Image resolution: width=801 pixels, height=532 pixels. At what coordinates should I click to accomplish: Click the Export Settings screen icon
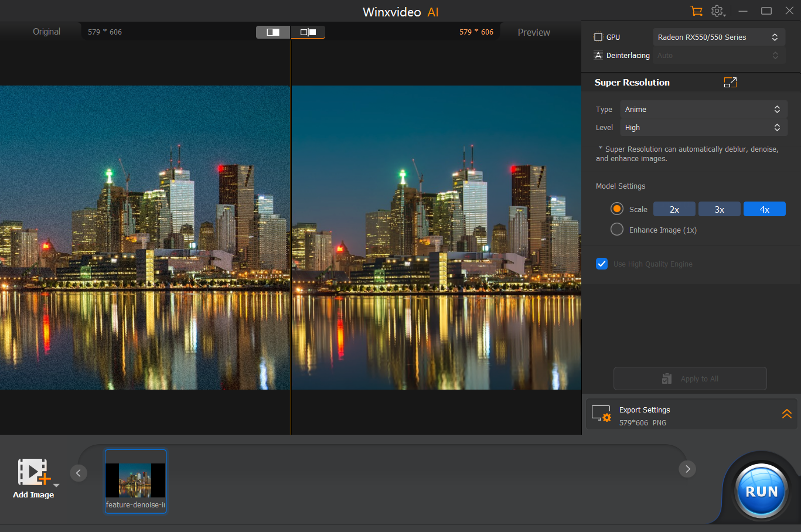tap(601, 414)
